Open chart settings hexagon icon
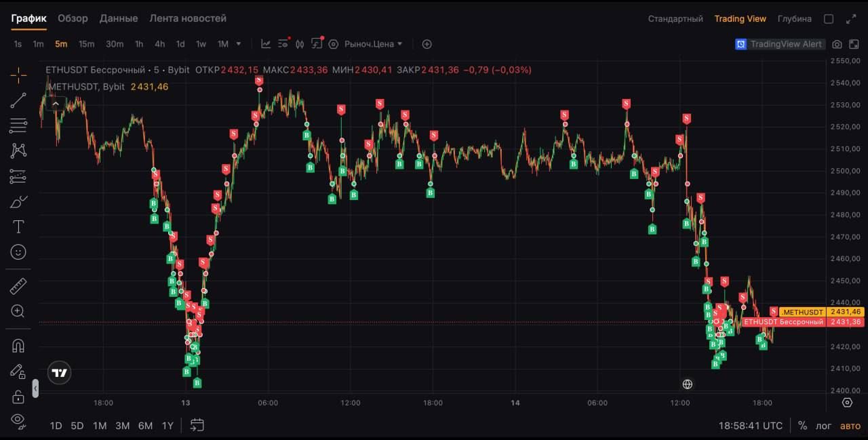The height and width of the screenshot is (440, 868). 333,44
